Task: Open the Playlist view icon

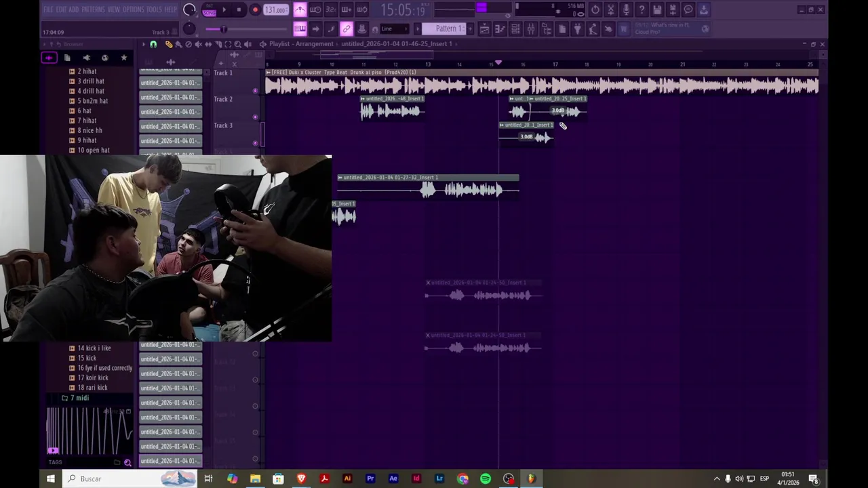Action: point(484,28)
